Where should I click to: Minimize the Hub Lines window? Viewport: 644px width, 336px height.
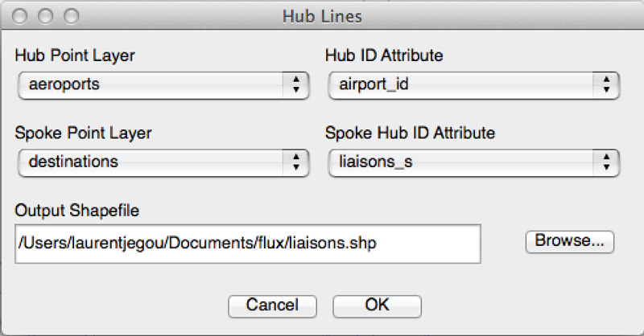point(47,16)
